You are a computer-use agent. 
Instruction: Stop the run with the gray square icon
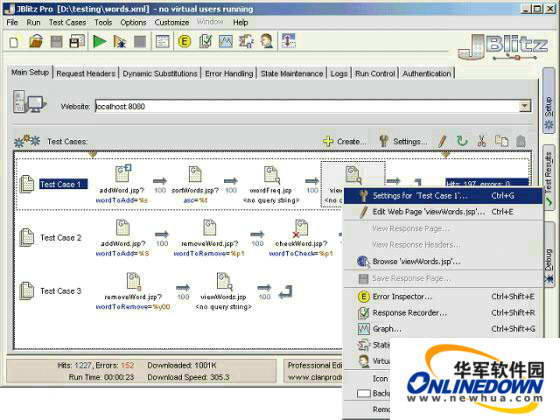coord(140,42)
